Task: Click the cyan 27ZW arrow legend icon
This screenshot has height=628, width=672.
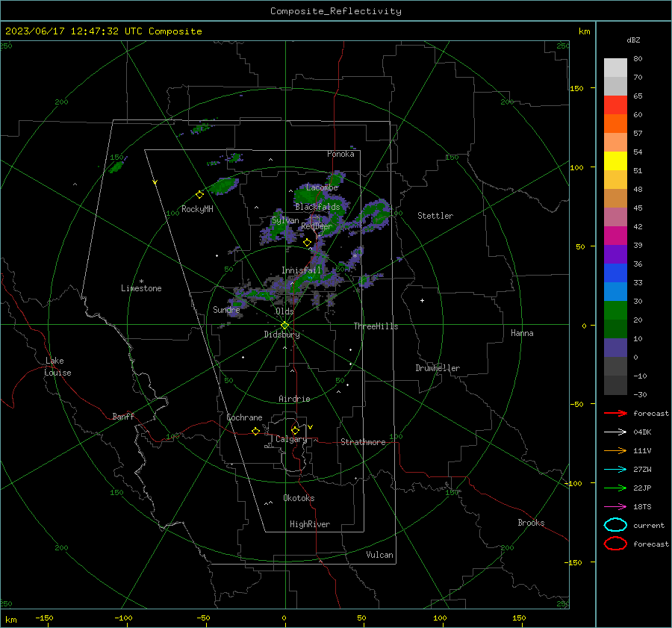Action: click(615, 470)
